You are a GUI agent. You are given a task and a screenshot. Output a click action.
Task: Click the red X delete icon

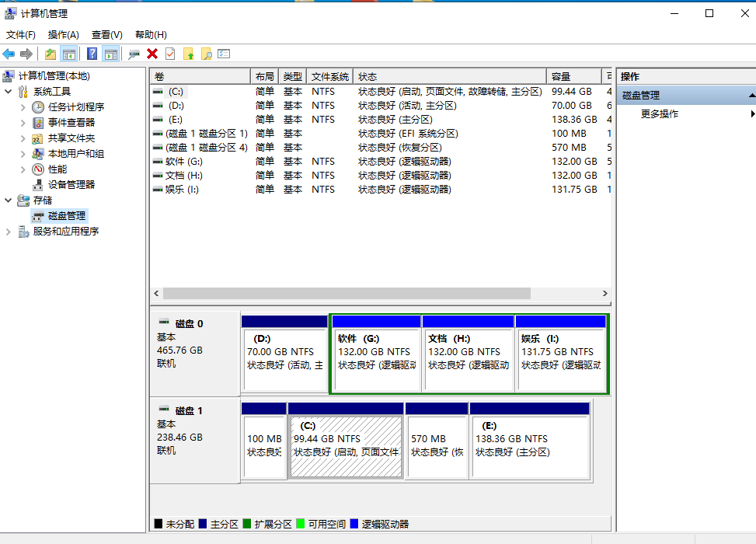tap(152, 54)
